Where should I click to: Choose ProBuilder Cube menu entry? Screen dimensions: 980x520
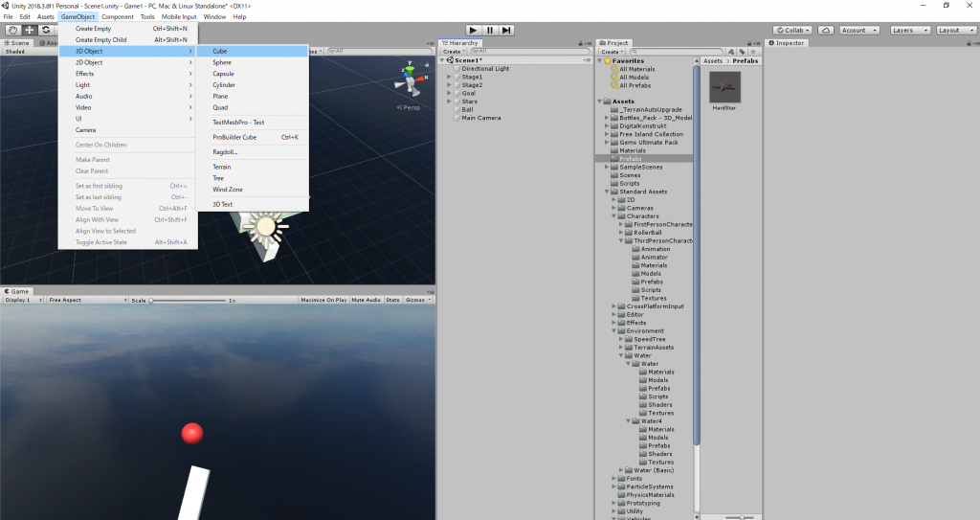click(252, 137)
